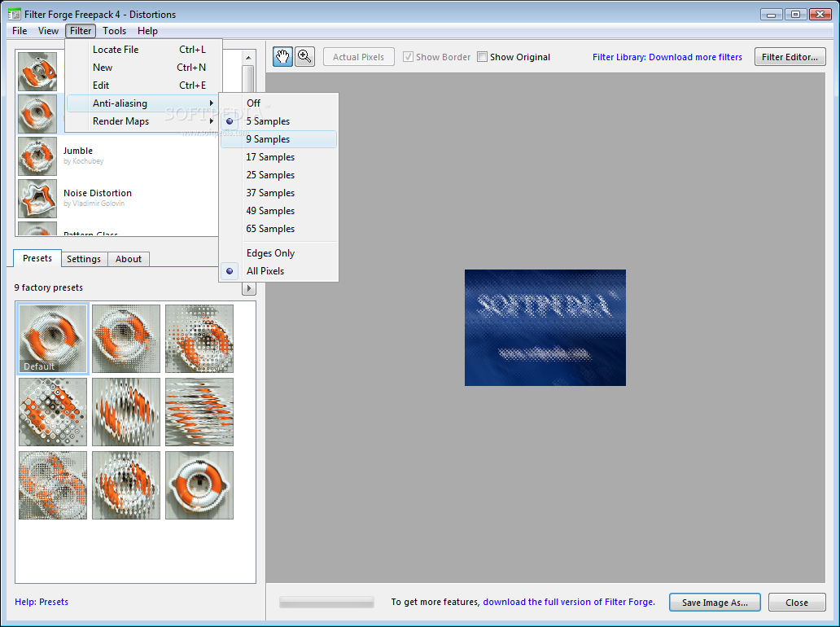Choose the bottom row left dotted preset

[x=52, y=485]
